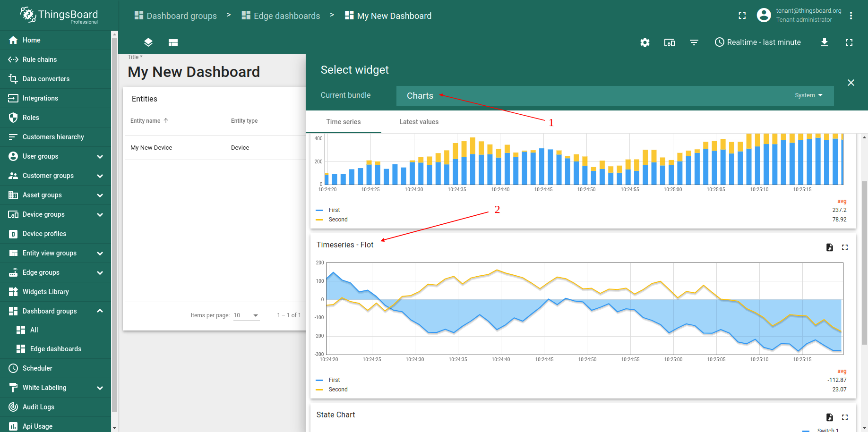The image size is (868, 432).
Task: Preview State Chart fullscreen
Action: click(x=845, y=417)
